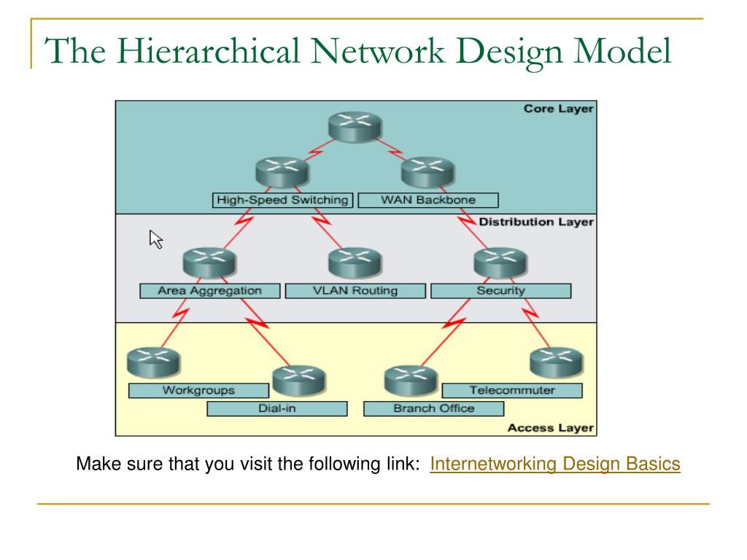747x560 pixels.
Task: Select the router above WAN Backbone
Action: 427,172
